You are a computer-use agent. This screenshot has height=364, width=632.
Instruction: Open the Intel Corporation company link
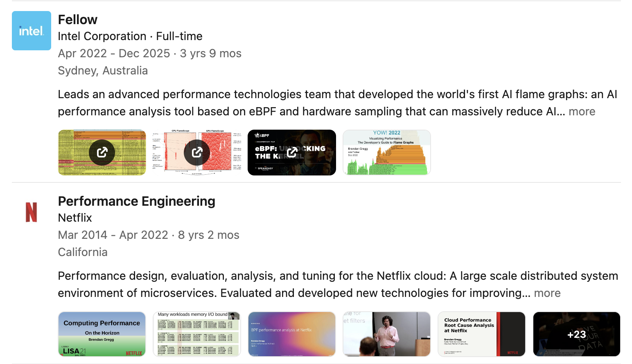point(102,36)
